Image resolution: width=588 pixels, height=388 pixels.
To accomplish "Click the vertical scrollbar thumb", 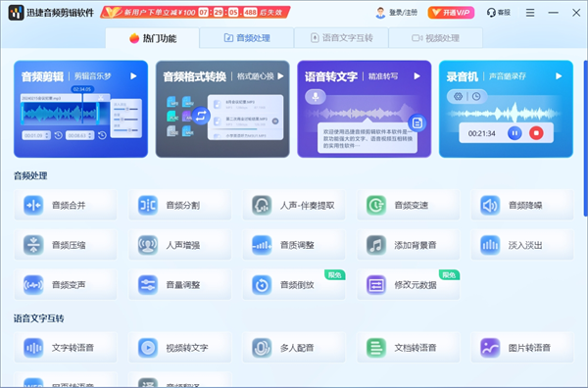I will point(585,138).
